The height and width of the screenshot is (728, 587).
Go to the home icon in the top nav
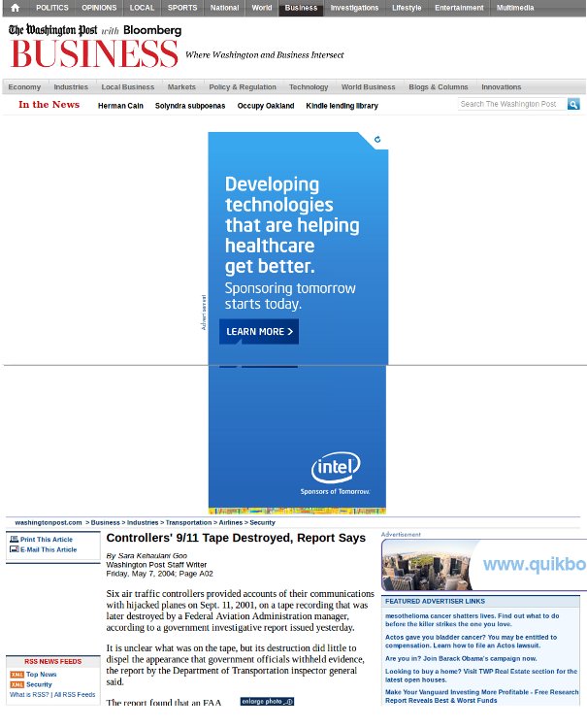click(16, 8)
